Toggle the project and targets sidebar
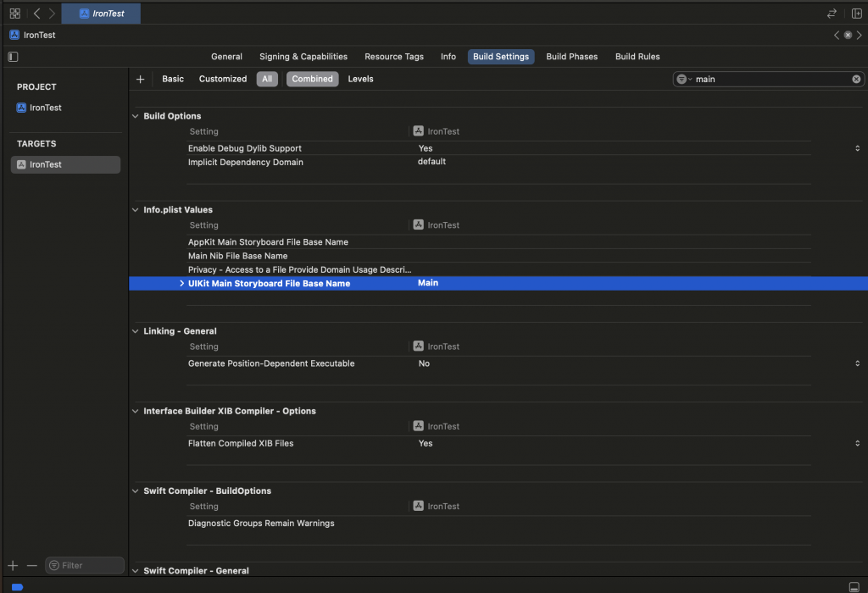Image resolution: width=868 pixels, height=593 pixels. pos(14,57)
